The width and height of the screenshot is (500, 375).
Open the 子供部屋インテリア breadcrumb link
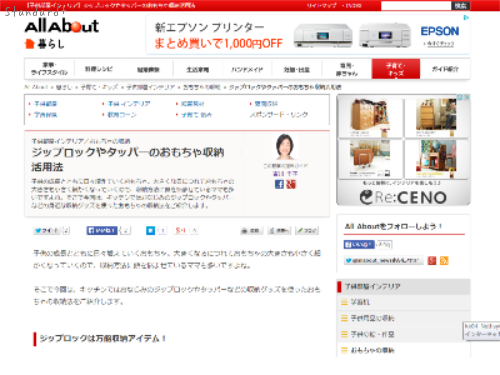(150, 87)
